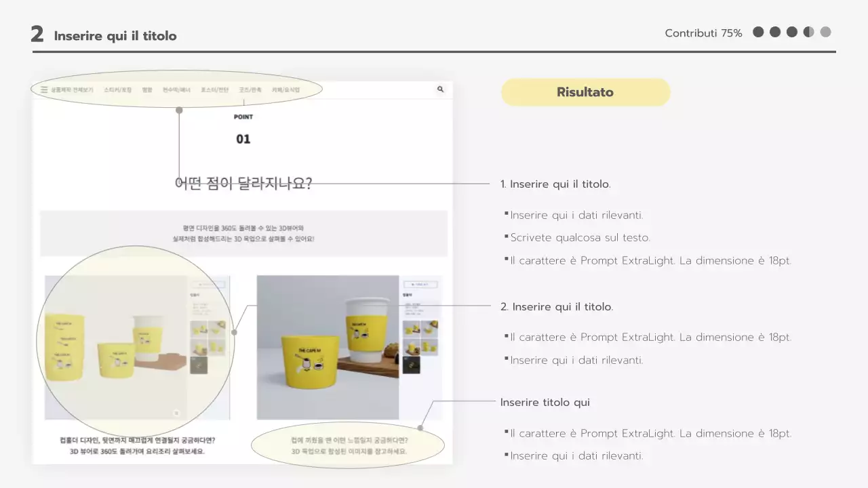The width and height of the screenshot is (868, 488).
Task: Click the large yellow cup mockup photo
Action: 328,347
